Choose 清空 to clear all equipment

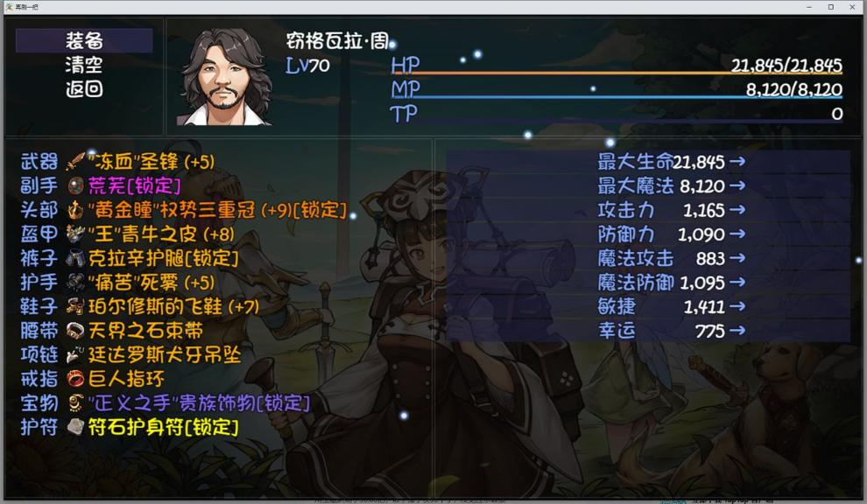84,65
